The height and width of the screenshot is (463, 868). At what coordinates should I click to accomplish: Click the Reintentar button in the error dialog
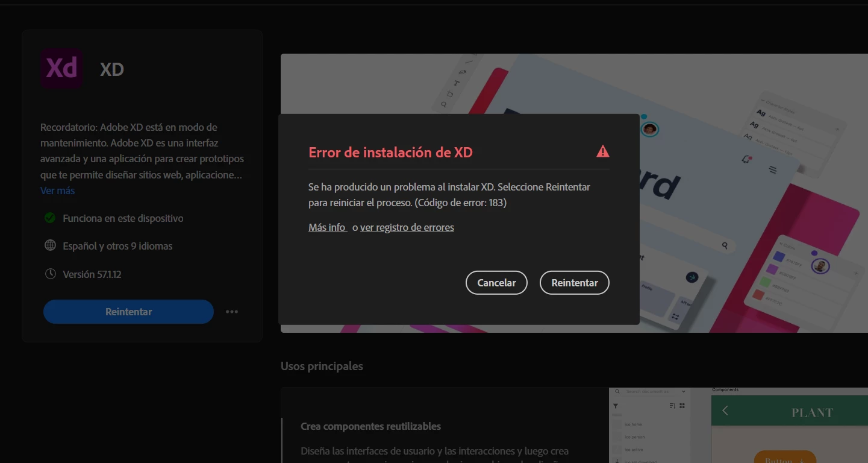pos(574,283)
